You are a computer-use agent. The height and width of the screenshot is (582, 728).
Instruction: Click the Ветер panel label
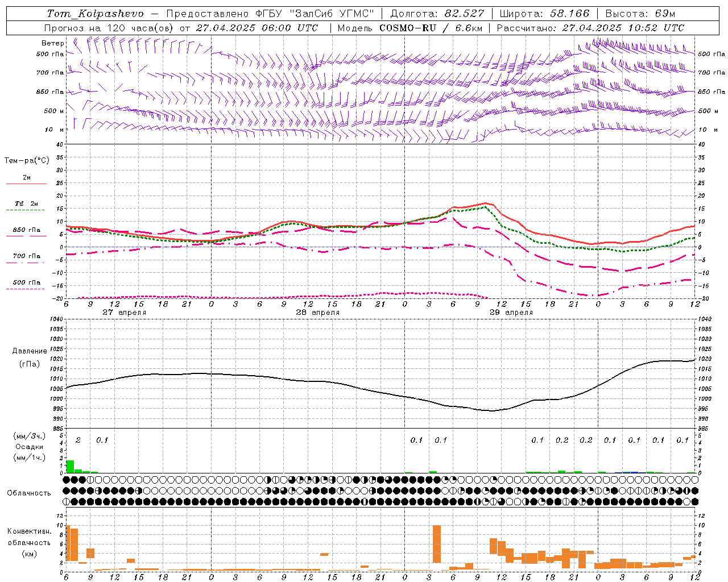pyautogui.click(x=53, y=43)
